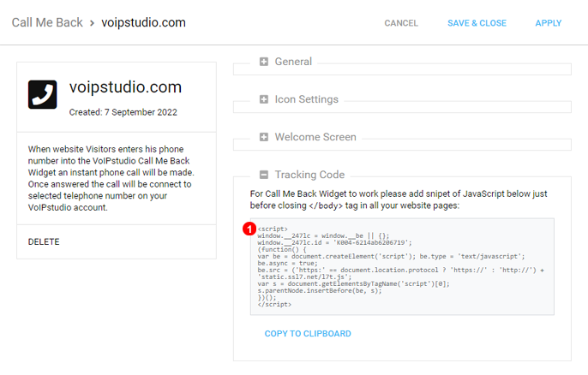
Task: Click the Icon Settings label
Action: tap(306, 99)
